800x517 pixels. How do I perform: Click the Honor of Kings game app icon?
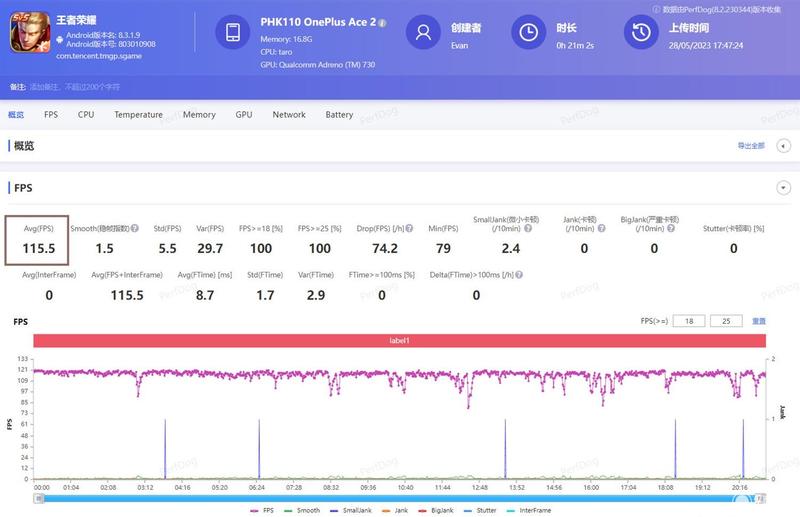pyautogui.click(x=30, y=32)
